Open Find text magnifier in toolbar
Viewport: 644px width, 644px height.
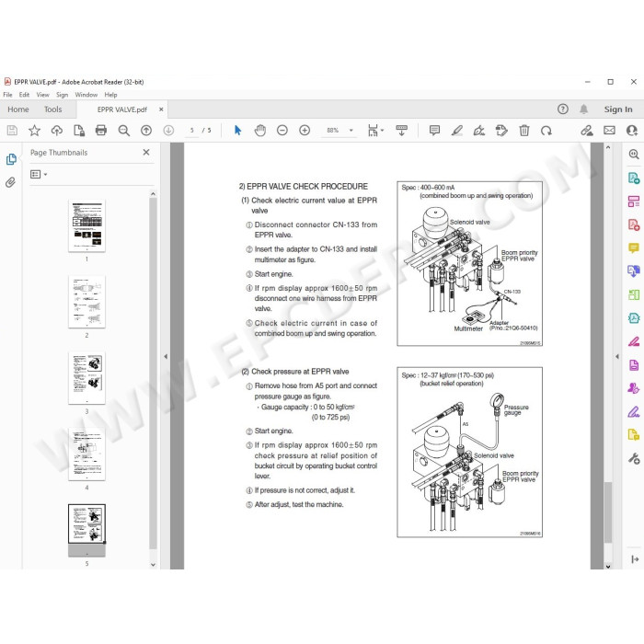coord(123,131)
